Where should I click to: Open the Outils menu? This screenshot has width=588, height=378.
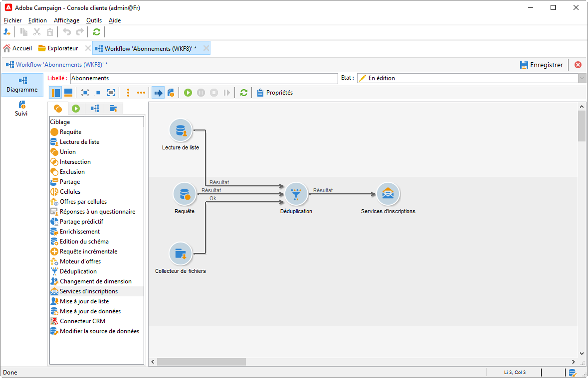point(94,20)
